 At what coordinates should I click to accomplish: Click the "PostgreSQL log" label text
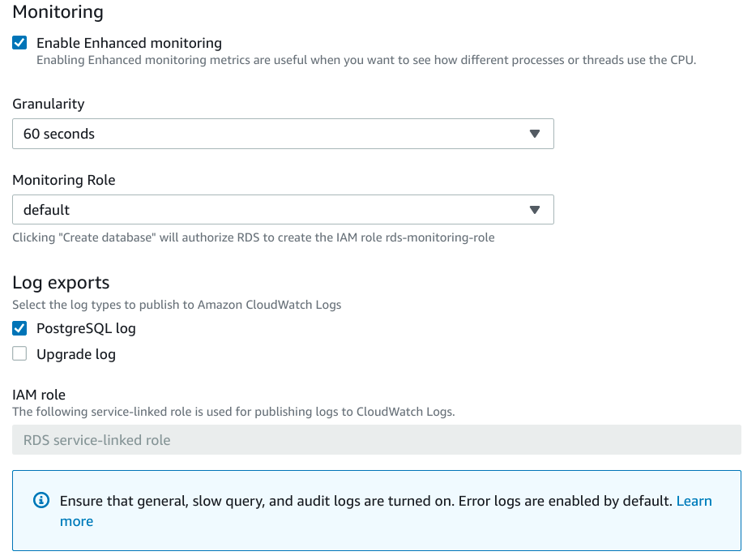(86, 329)
